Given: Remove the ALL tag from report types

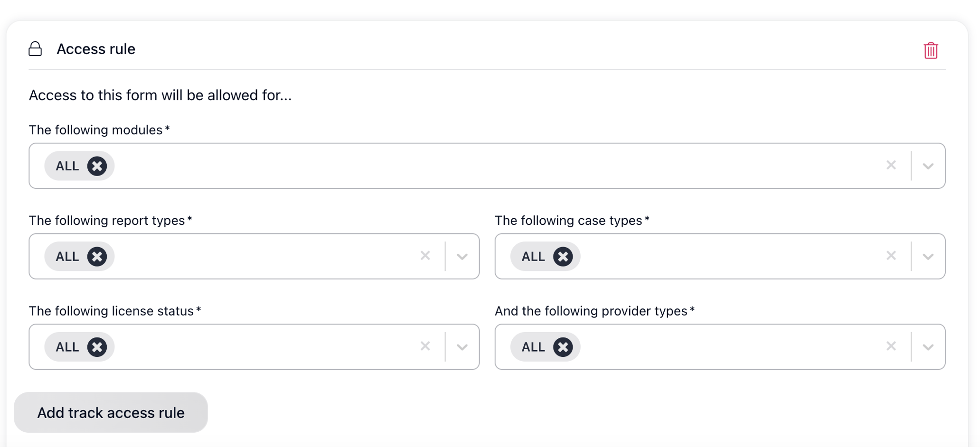Looking at the screenshot, I should pos(97,256).
